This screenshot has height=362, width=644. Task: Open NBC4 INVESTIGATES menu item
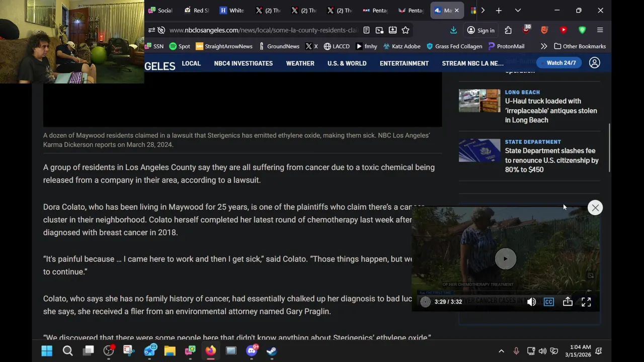pyautogui.click(x=244, y=63)
